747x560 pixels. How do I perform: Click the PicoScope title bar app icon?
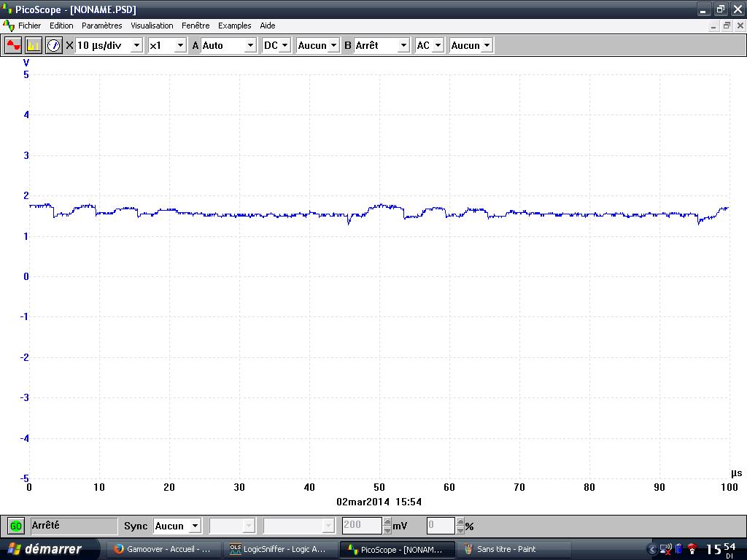(7, 9)
